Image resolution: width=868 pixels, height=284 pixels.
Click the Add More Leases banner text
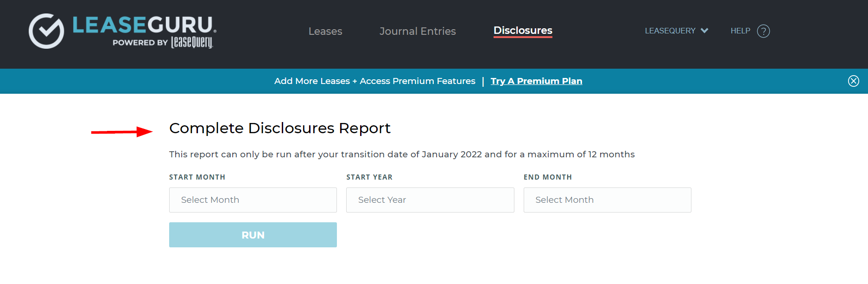coord(374,81)
